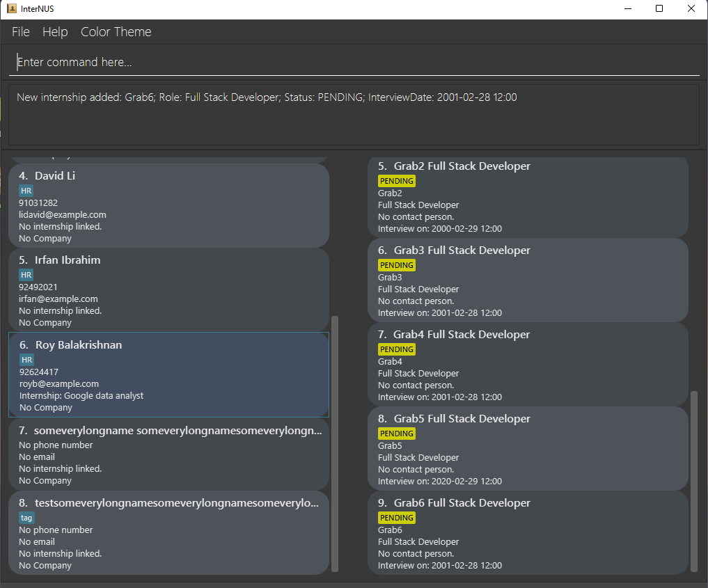
Task: Click PENDING badge on Grab2 internship
Action: pos(396,181)
